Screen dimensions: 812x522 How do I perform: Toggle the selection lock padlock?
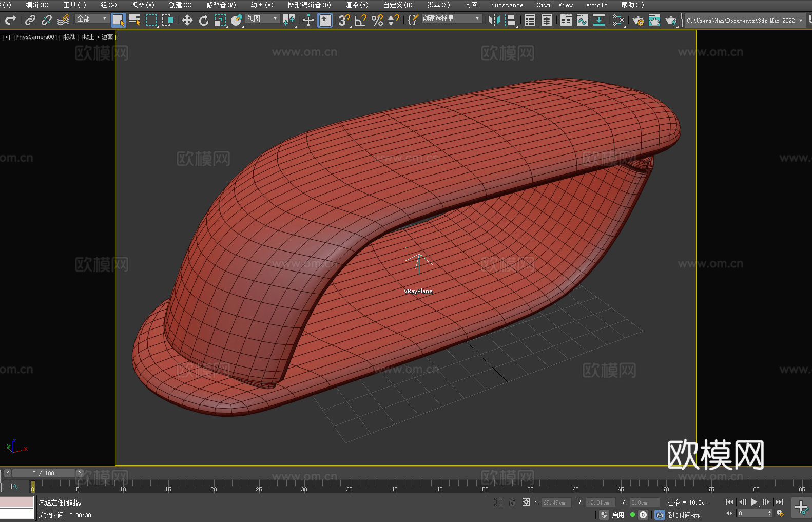512,502
